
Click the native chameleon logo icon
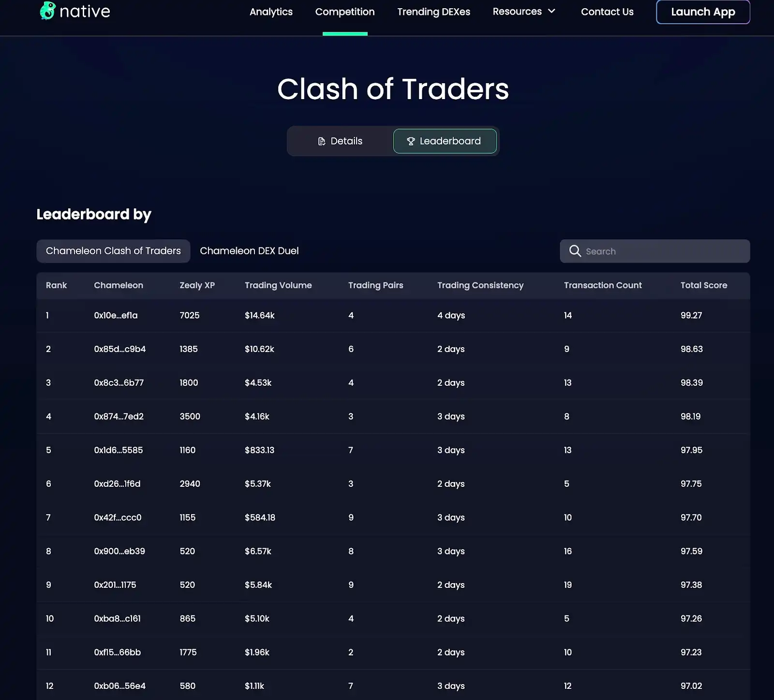pyautogui.click(x=47, y=11)
